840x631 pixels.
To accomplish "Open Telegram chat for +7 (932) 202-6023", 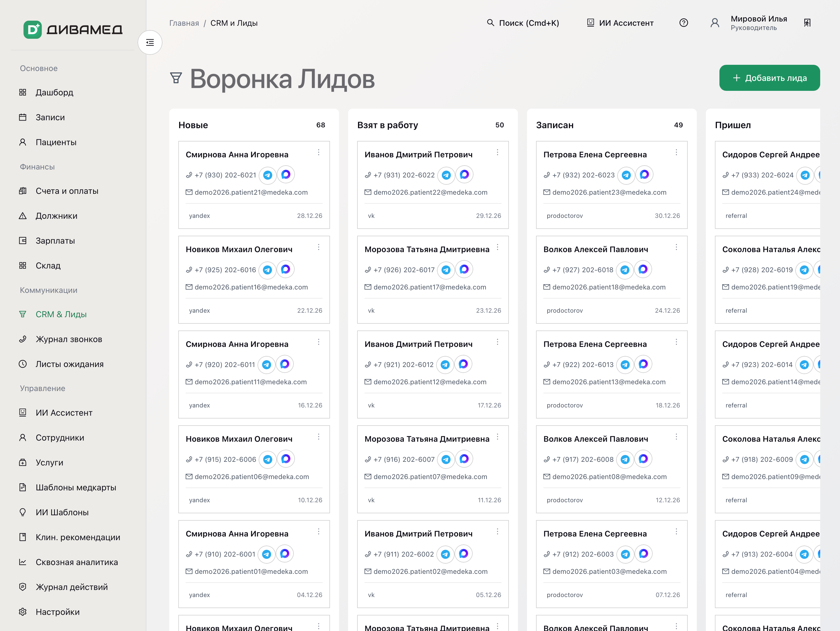I will (x=626, y=175).
